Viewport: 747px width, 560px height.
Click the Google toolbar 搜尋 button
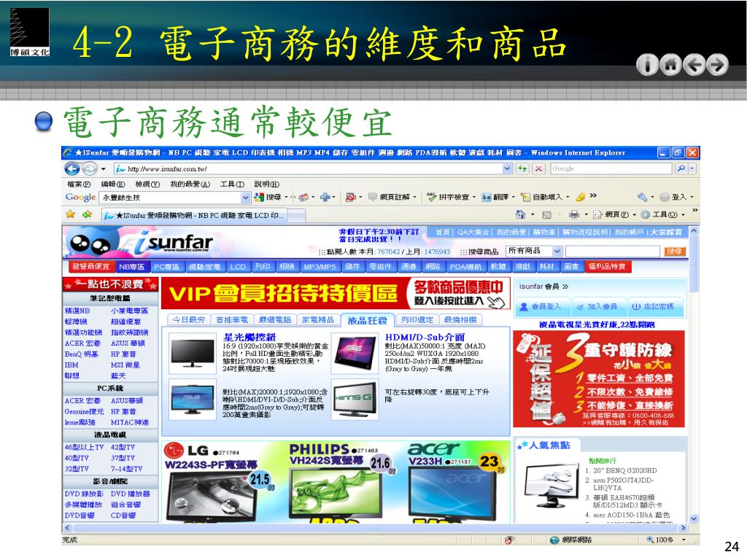pos(268,197)
